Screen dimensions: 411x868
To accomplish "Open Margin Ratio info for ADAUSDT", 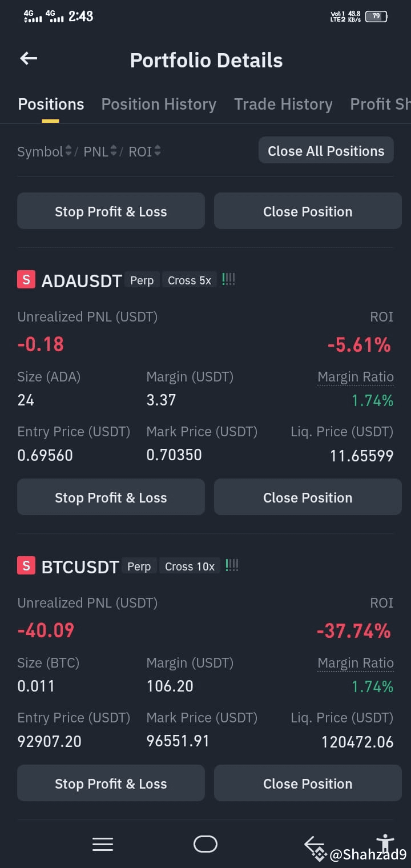I will tap(356, 377).
